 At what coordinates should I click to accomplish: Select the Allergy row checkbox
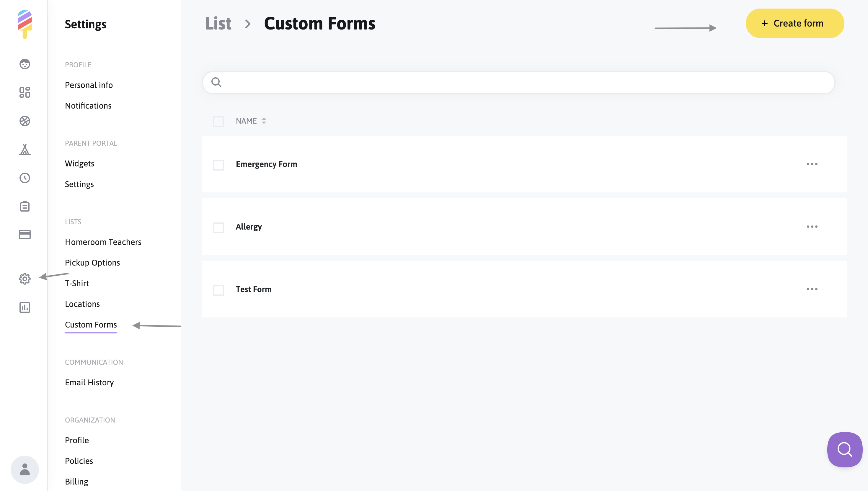(x=218, y=227)
